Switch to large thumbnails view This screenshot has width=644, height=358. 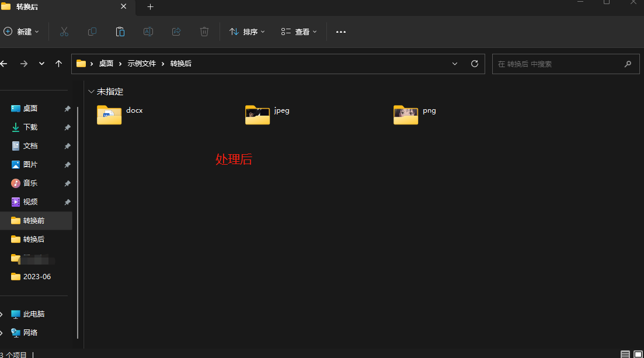click(x=637, y=354)
